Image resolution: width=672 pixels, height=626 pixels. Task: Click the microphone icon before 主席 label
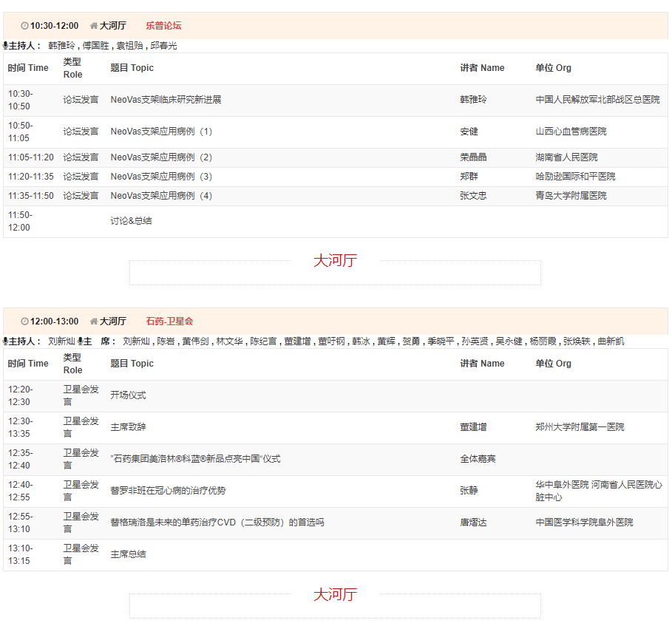tap(81, 341)
